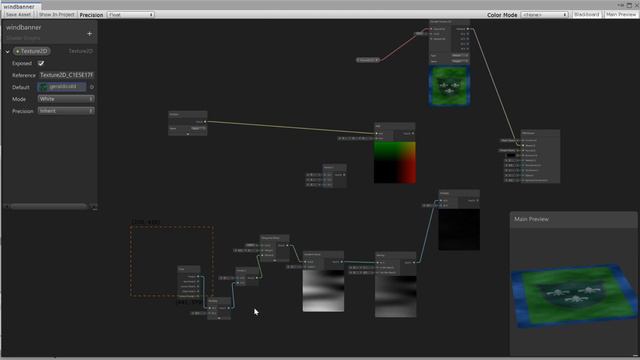Open the blackboard Precision Inherit dropdown
This screenshot has height=360, width=640.
tap(66, 111)
